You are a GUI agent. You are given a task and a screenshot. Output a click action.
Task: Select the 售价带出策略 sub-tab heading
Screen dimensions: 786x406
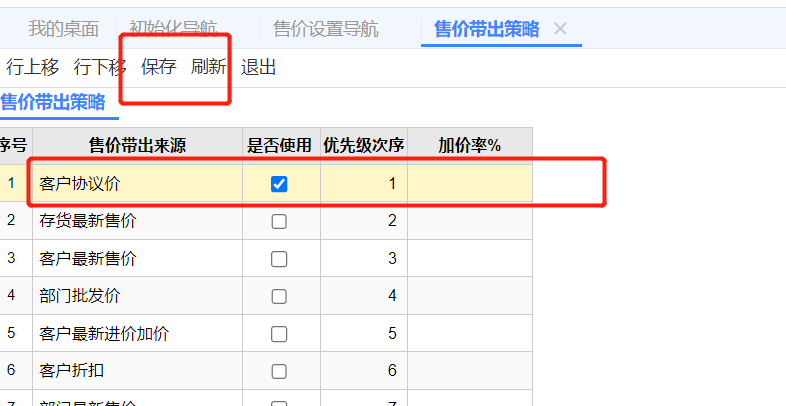[x=53, y=102]
